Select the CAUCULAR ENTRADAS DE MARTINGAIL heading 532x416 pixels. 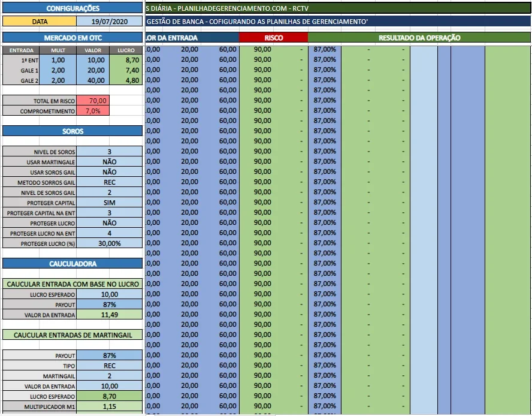pyautogui.click(x=72, y=335)
